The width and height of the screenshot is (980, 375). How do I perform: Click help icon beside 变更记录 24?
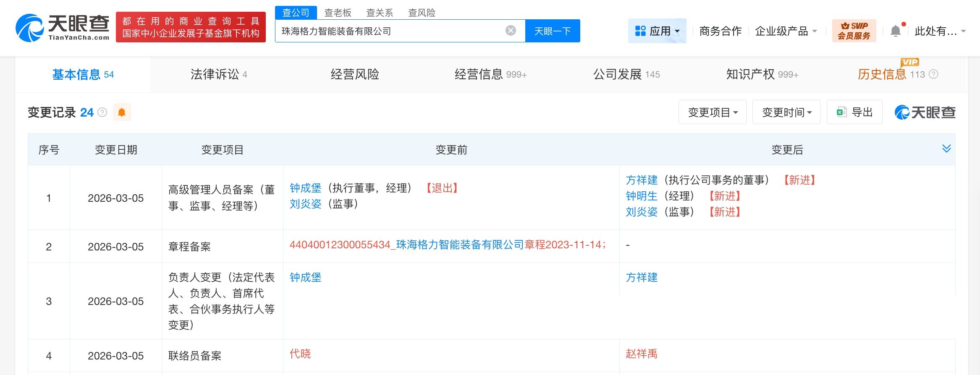coord(102,112)
